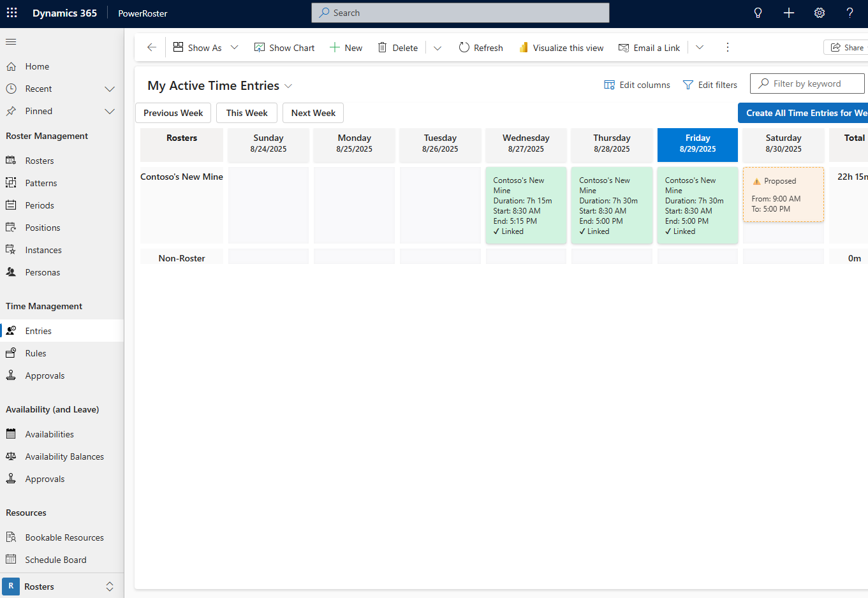Image resolution: width=868 pixels, height=598 pixels.
Task: Open the more commands ellipsis
Action: click(728, 47)
